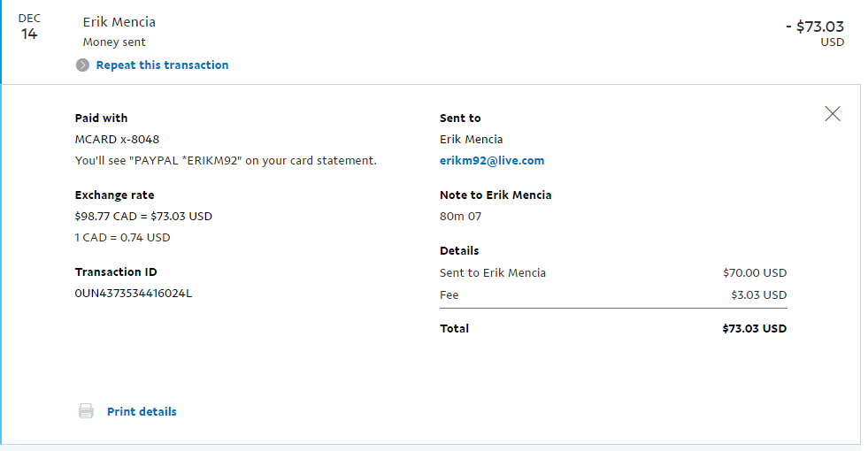
Task: Click the Fee $3.03 USD line
Action: coord(613,295)
